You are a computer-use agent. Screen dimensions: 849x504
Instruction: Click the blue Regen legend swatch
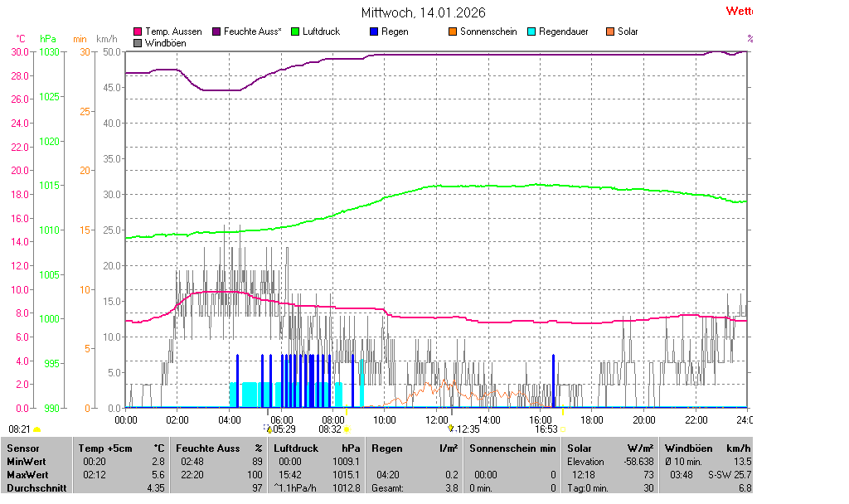coord(374,31)
